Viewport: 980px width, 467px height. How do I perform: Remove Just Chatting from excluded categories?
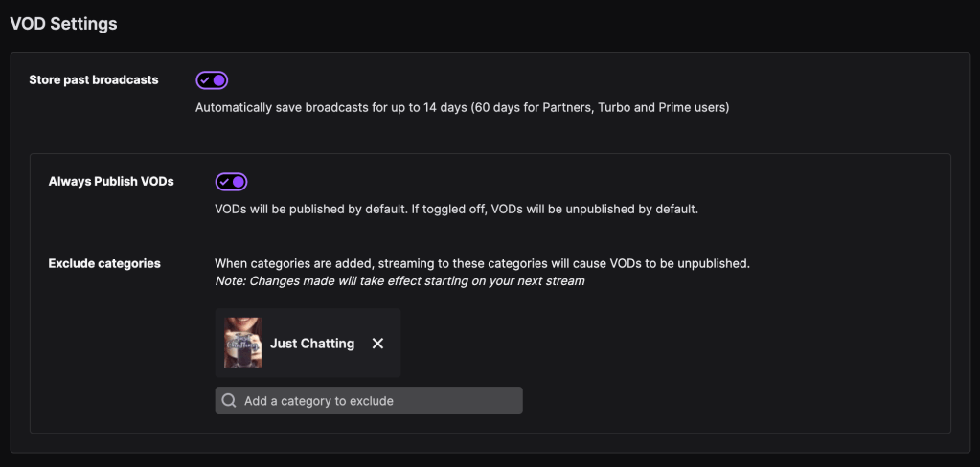tap(377, 344)
